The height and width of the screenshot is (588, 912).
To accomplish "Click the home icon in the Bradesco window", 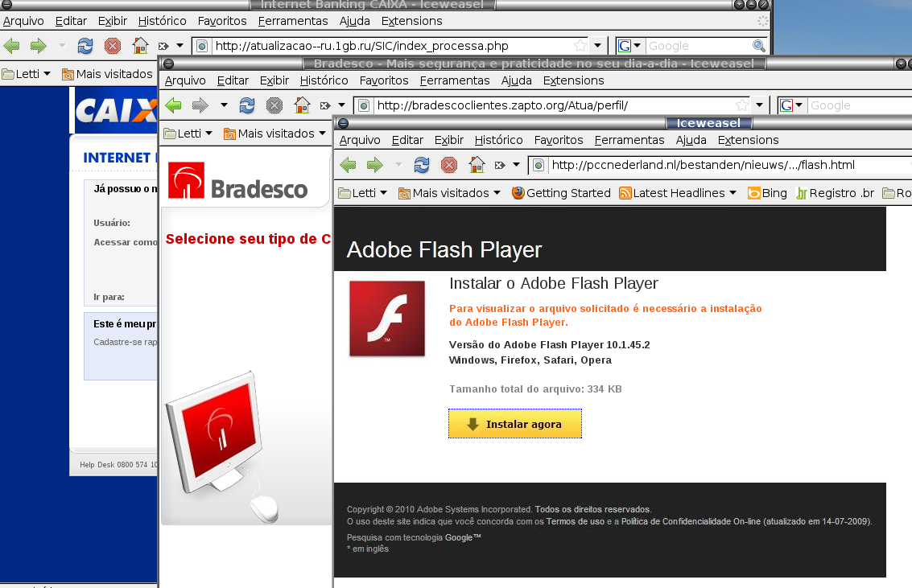I will pyautogui.click(x=302, y=105).
